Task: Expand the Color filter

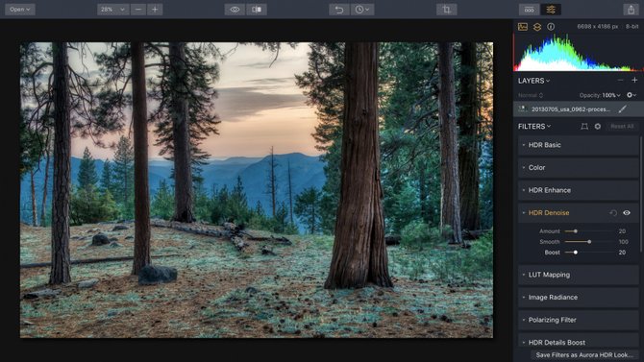Action: (x=578, y=167)
